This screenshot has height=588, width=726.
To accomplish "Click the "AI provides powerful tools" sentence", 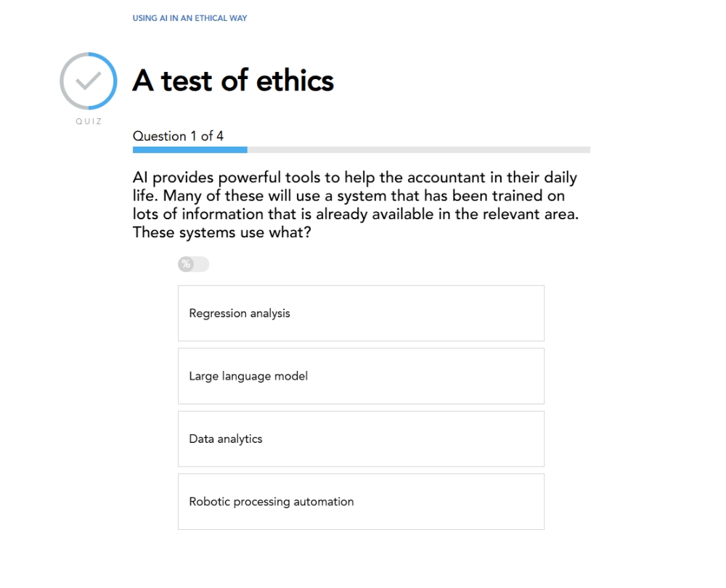I will coord(354,178).
